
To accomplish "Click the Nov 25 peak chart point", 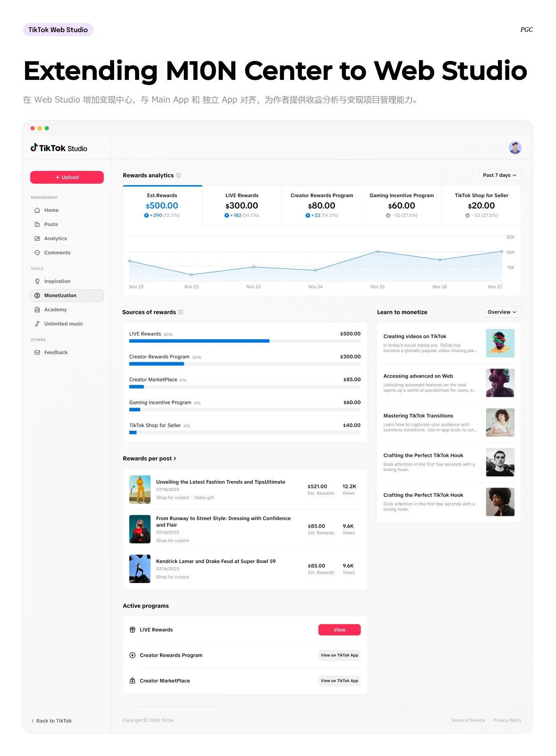I will pos(378,252).
